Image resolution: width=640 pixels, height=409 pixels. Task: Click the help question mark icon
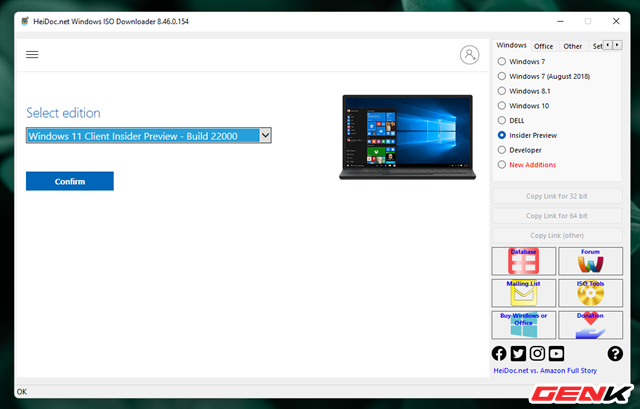tap(615, 353)
